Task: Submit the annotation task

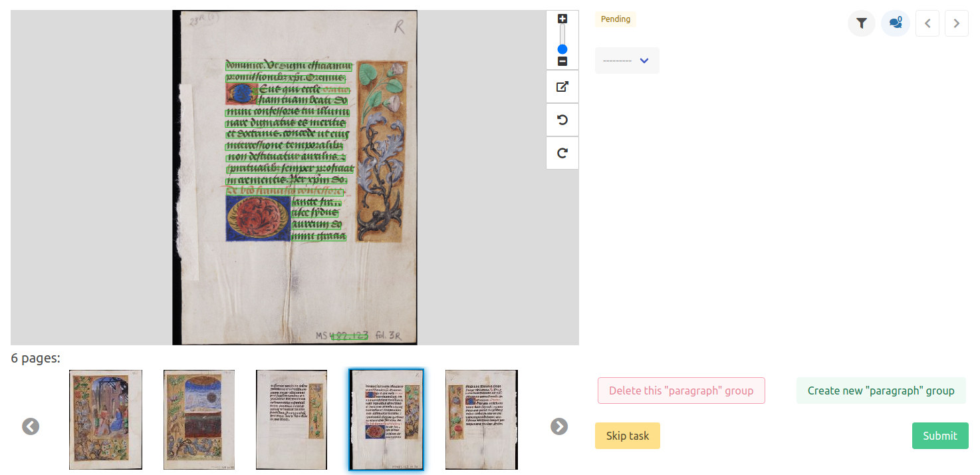Action: coord(940,436)
